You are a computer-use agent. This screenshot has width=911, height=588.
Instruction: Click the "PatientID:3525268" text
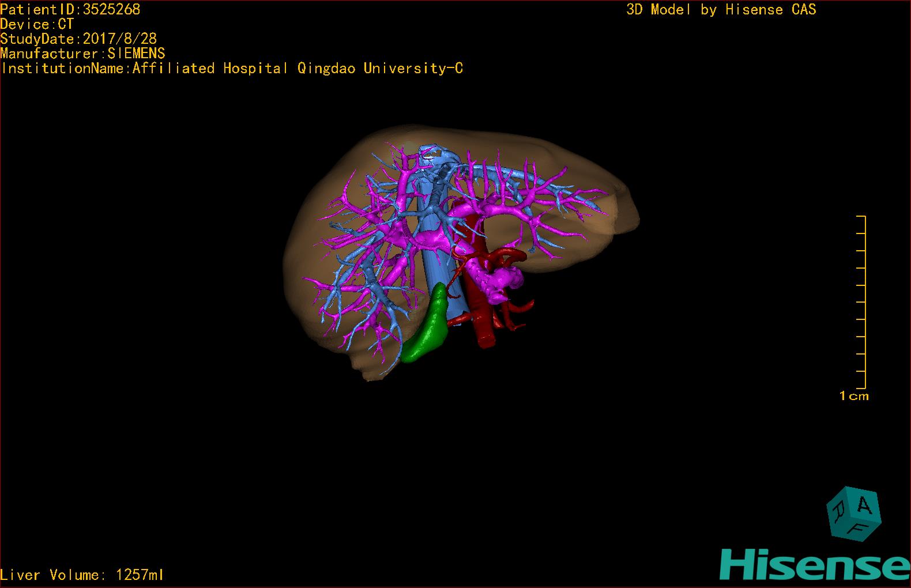pyautogui.click(x=70, y=9)
